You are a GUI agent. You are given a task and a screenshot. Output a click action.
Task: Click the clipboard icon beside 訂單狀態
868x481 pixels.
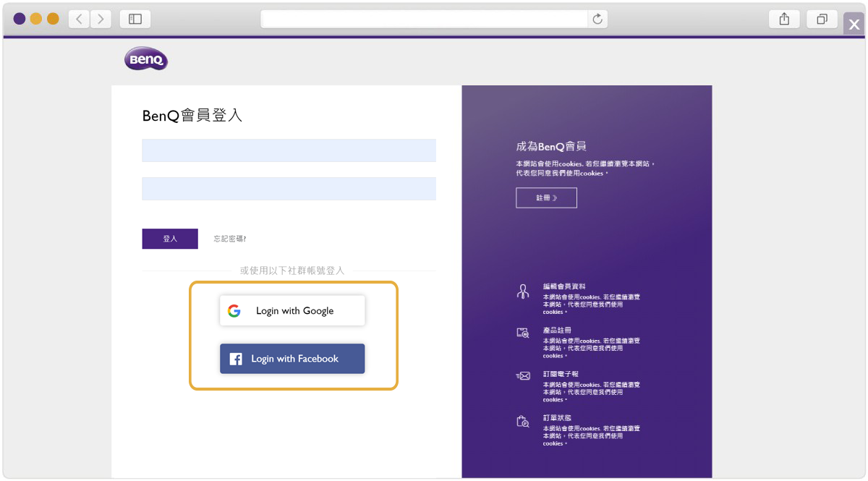coord(522,421)
